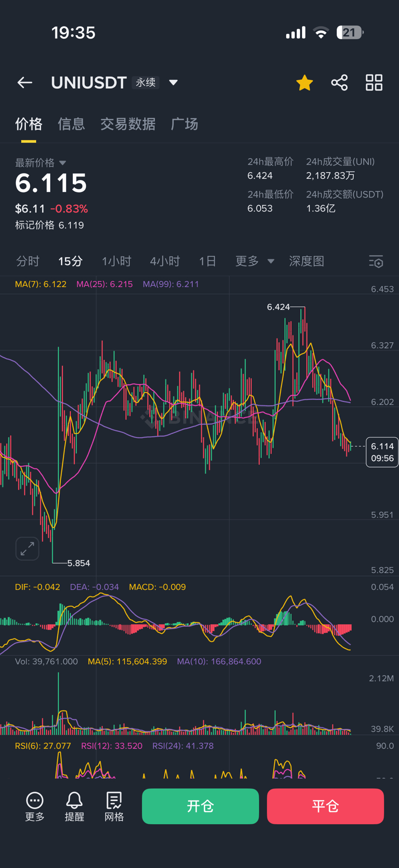Expand the UNIUSDT pair dropdown arrow
Viewport: 399px width, 868px height.
tap(173, 83)
